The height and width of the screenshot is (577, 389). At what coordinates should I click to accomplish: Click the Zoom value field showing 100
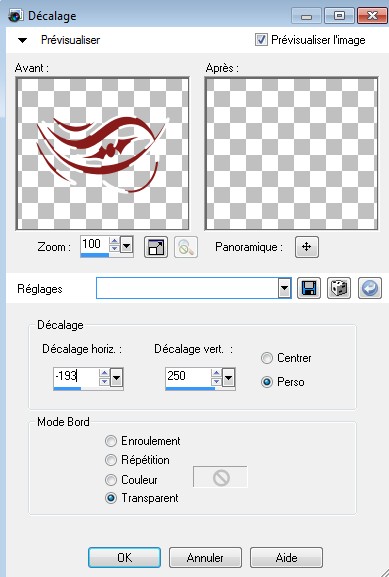click(95, 244)
